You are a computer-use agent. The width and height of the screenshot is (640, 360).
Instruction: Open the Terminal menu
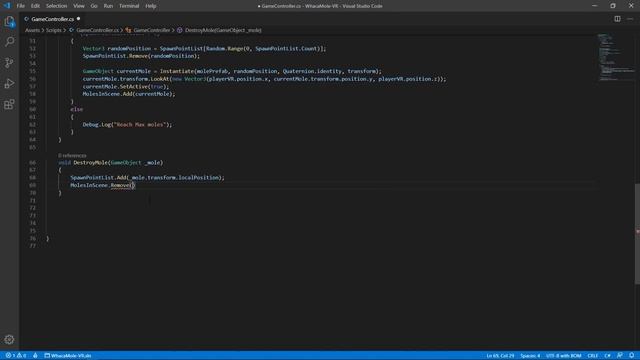coord(129,6)
